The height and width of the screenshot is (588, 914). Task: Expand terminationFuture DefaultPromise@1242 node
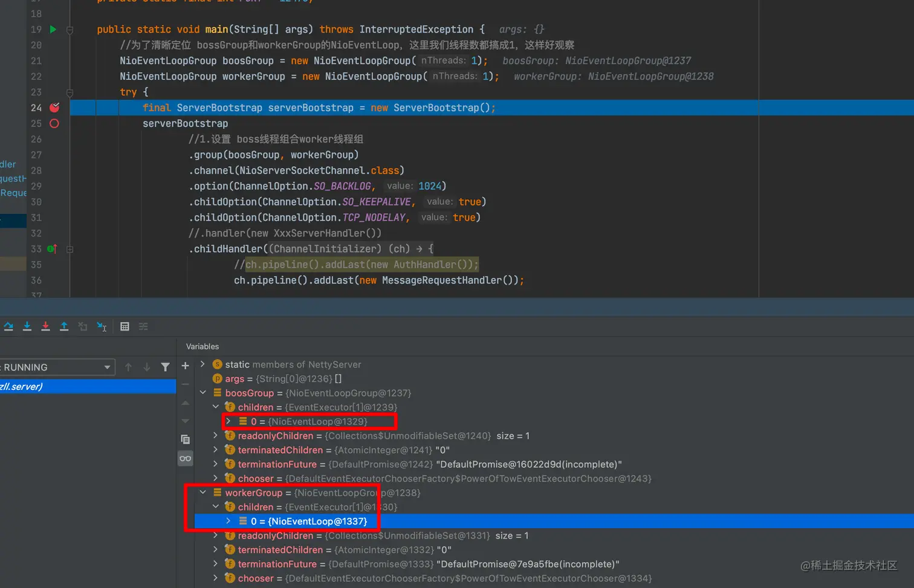[215, 464]
